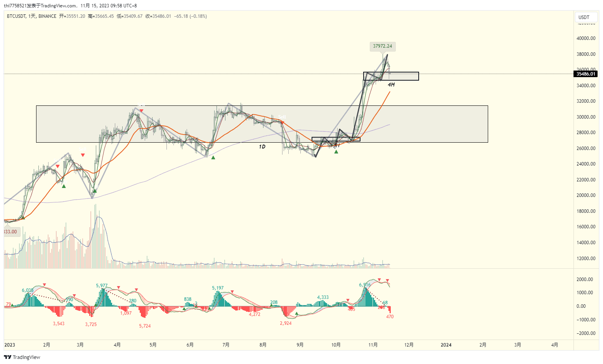Click the close value 收=35486.01 in legend
This screenshot has height=364, width=603.
[158, 16]
